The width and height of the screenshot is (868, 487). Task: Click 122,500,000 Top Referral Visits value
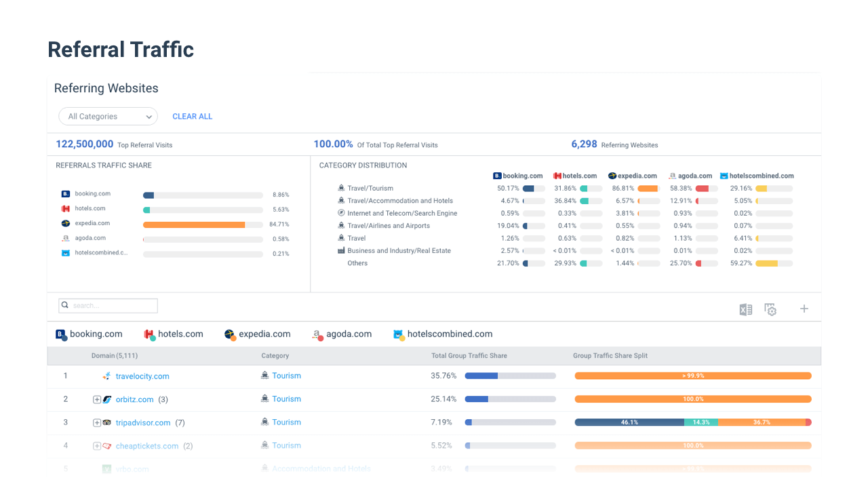(x=85, y=144)
